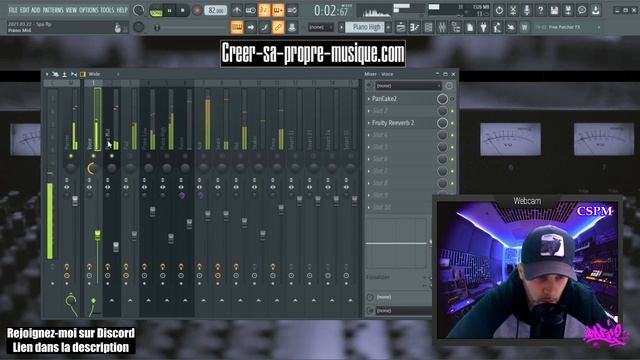Open the OPTIONS menu
Viewport: 640px width, 360px height.
pos(89,10)
